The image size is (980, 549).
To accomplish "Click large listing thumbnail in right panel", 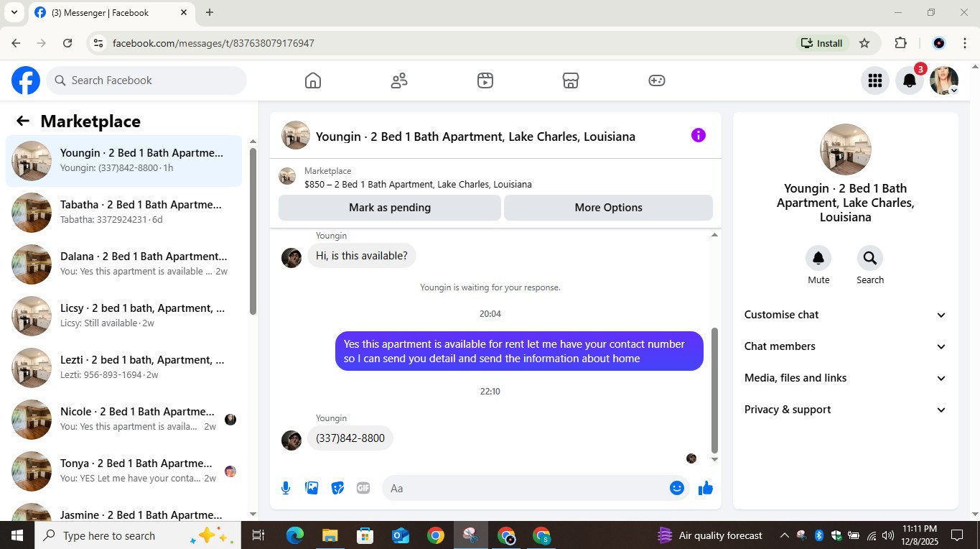I will [846, 149].
